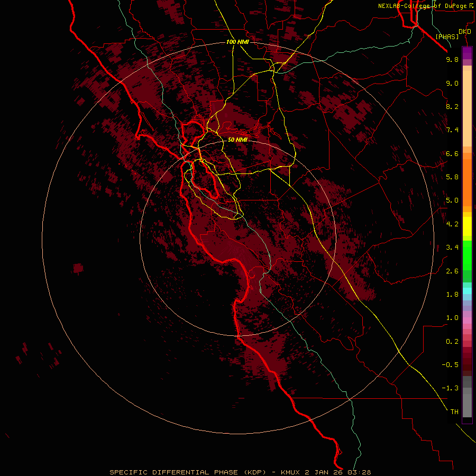Click the TH threshold label
The height and width of the screenshot is (476, 476).
(454, 412)
